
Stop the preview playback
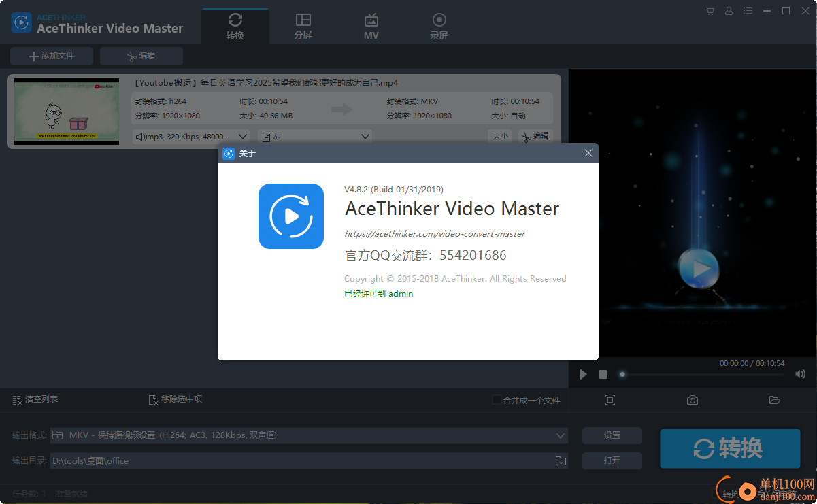(603, 374)
